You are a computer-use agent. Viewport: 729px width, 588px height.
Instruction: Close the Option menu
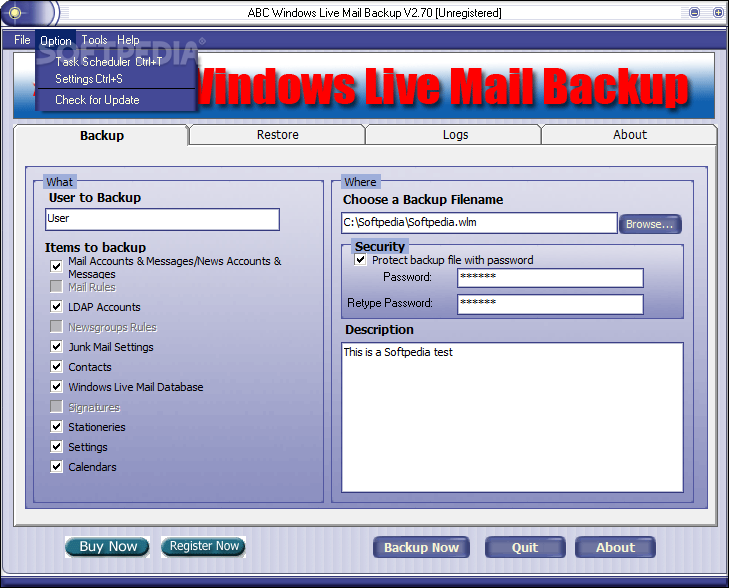pyautogui.click(x=56, y=40)
